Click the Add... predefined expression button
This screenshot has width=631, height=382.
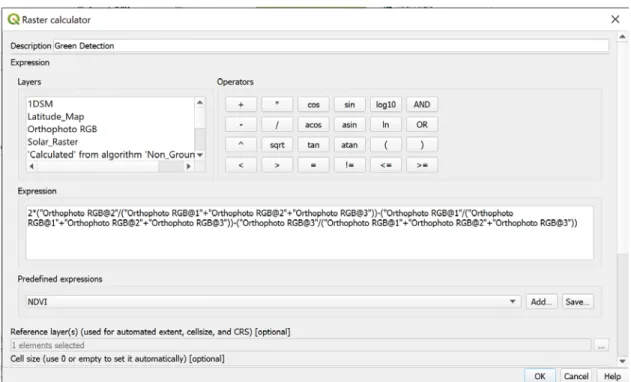pos(541,301)
